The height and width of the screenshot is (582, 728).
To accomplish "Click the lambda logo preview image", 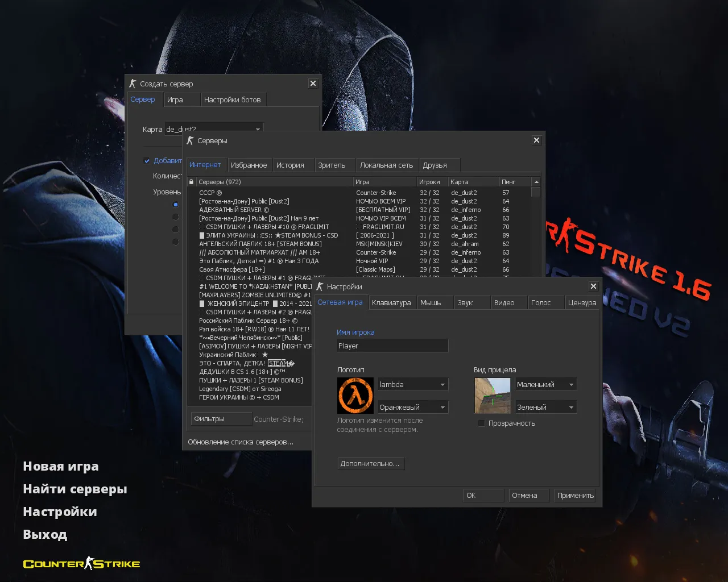I will point(355,396).
